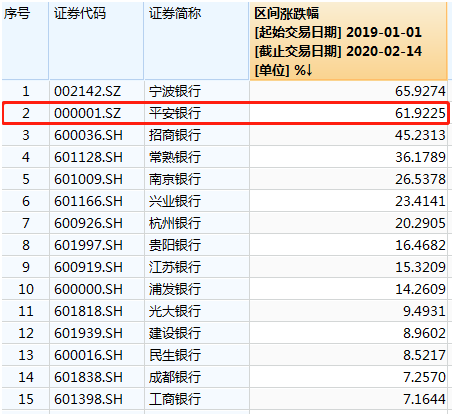
Task: Select the 兴业银行 name cell
Action: [x=197, y=201]
